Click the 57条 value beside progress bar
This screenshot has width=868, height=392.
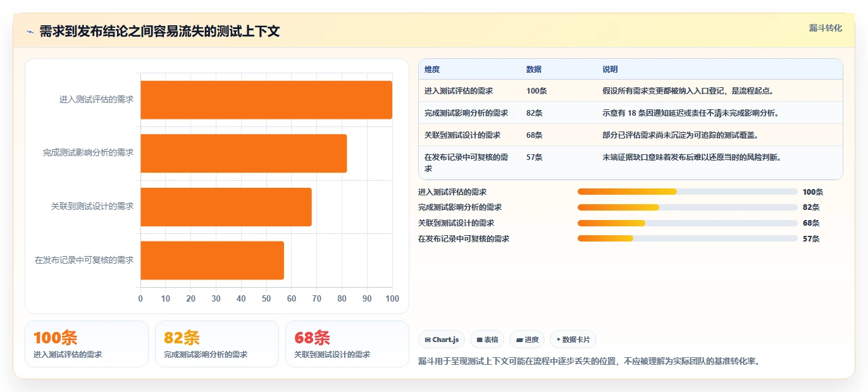coord(811,239)
